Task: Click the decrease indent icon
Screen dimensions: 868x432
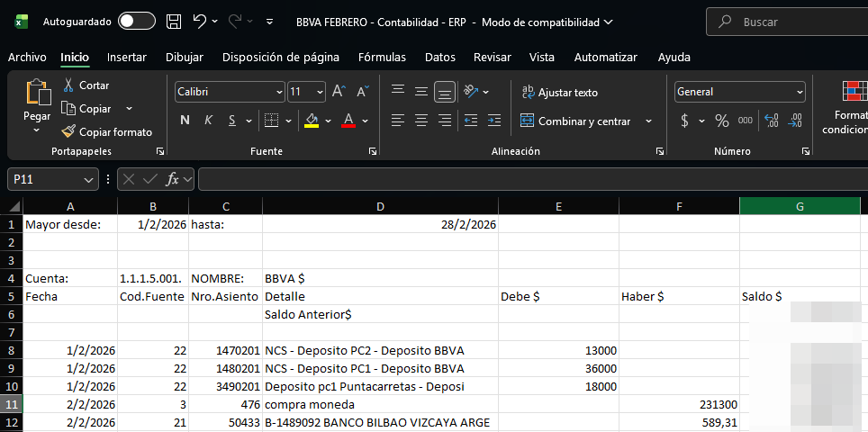Action: click(471, 121)
